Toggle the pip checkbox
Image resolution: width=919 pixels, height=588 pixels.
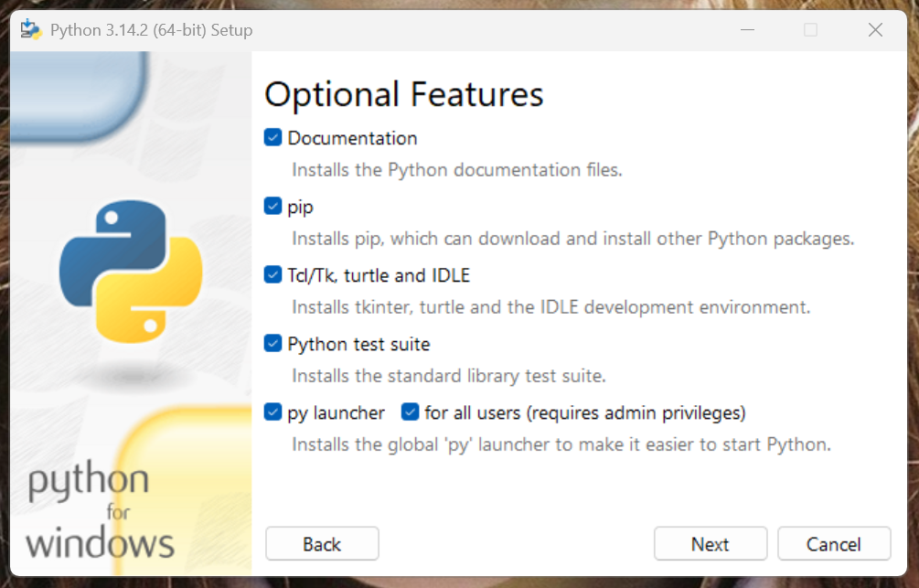pos(272,207)
